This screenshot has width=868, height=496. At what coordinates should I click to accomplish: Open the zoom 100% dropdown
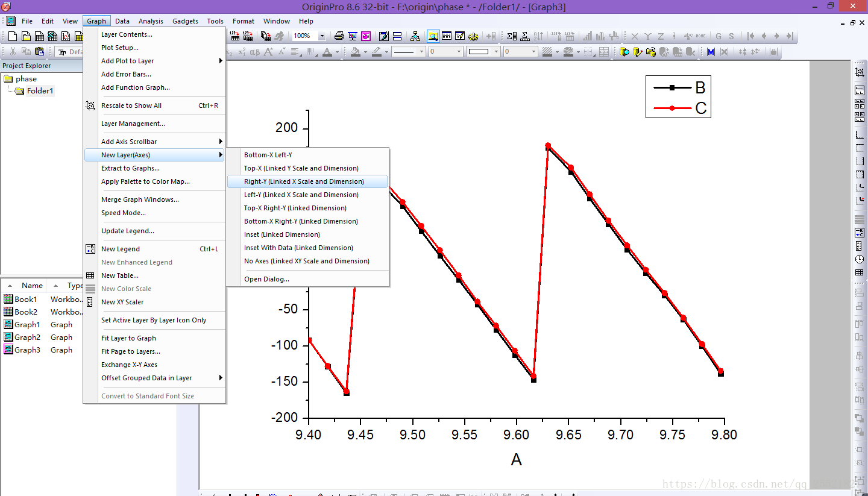322,36
